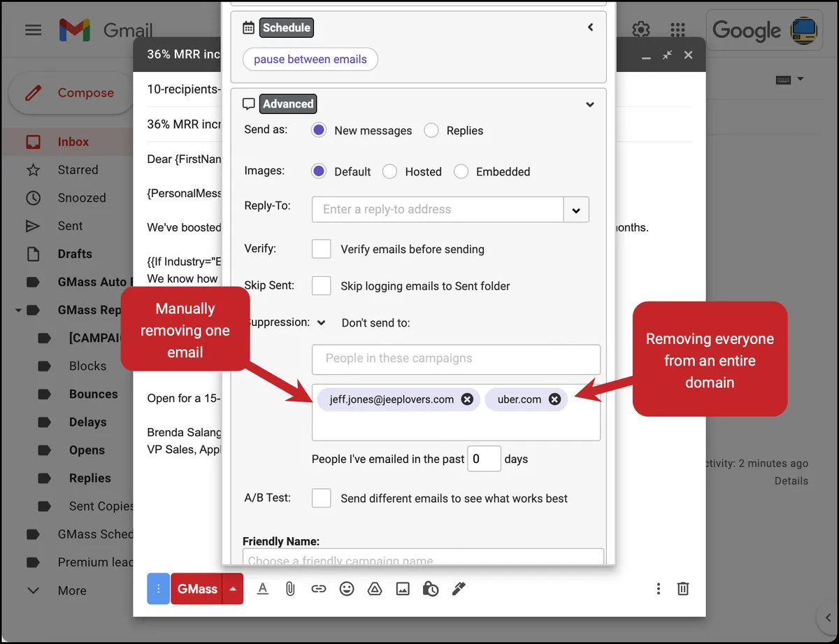Click the insert signature pen icon
Screen dimensions: 839x644
point(459,589)
